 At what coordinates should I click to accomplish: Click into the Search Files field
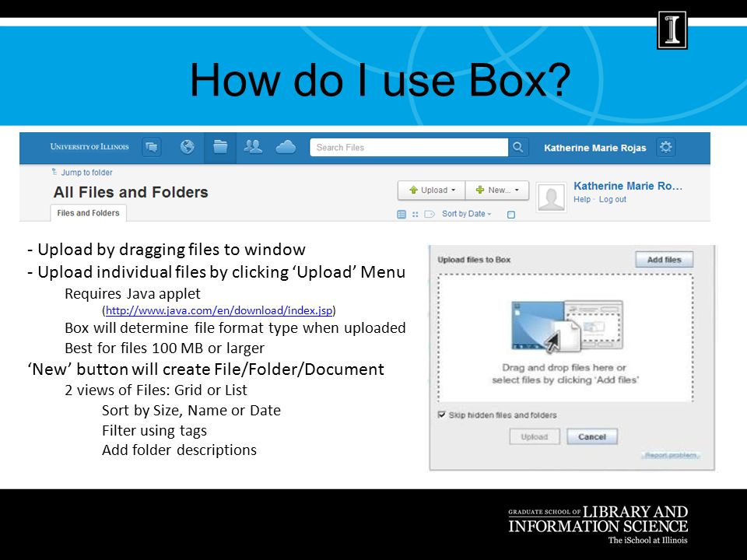click(x=409, y=147)
